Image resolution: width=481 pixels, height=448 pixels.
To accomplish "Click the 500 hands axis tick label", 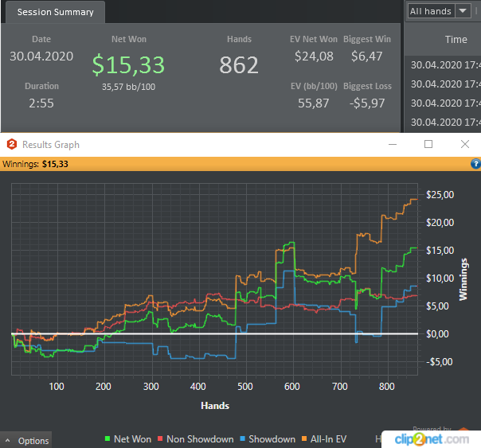I will pos(245,387).
